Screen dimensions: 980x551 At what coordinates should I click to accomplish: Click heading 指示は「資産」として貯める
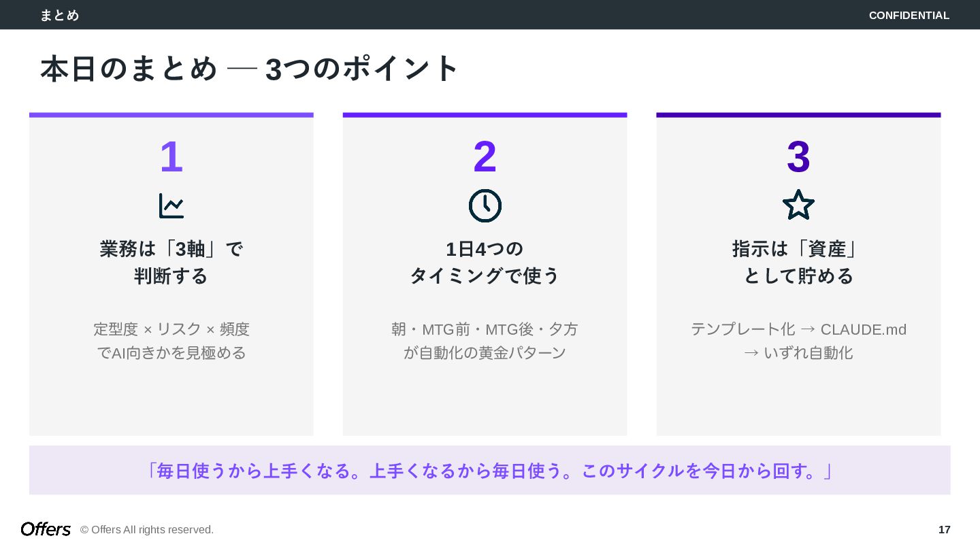tap(798, 263)
